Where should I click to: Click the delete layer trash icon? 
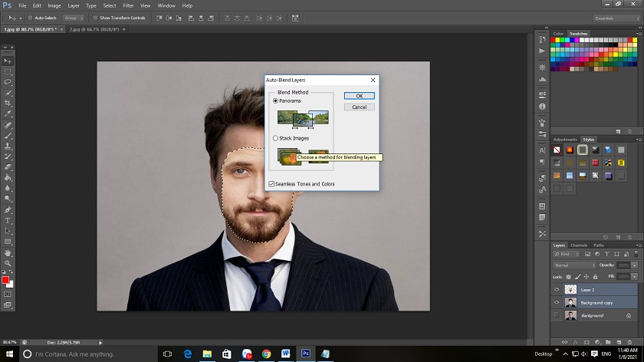point(629,342)
